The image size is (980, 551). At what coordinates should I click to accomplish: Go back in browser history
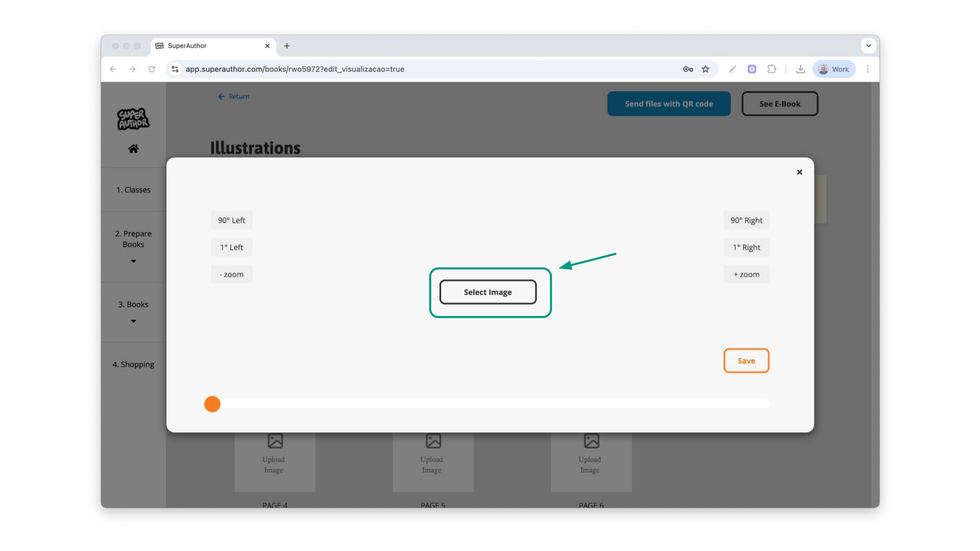[x=113, y=69]
